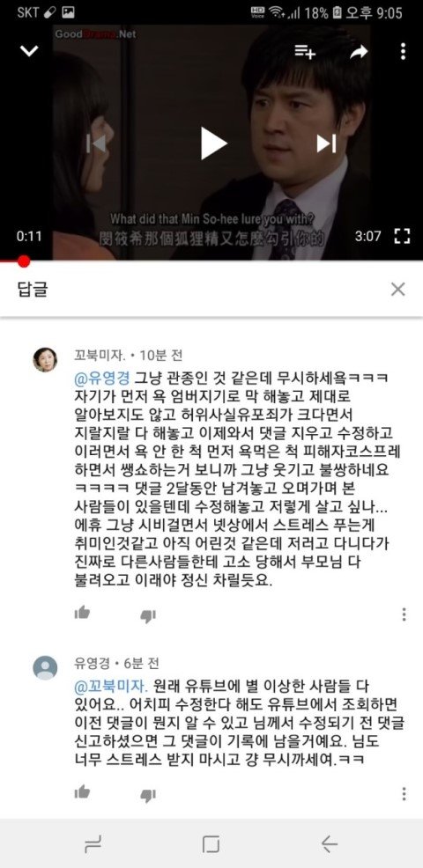Screen dimensions: 423x868
Task: Like 꼬북미자's comment
Action: click(x=83, y=613)
